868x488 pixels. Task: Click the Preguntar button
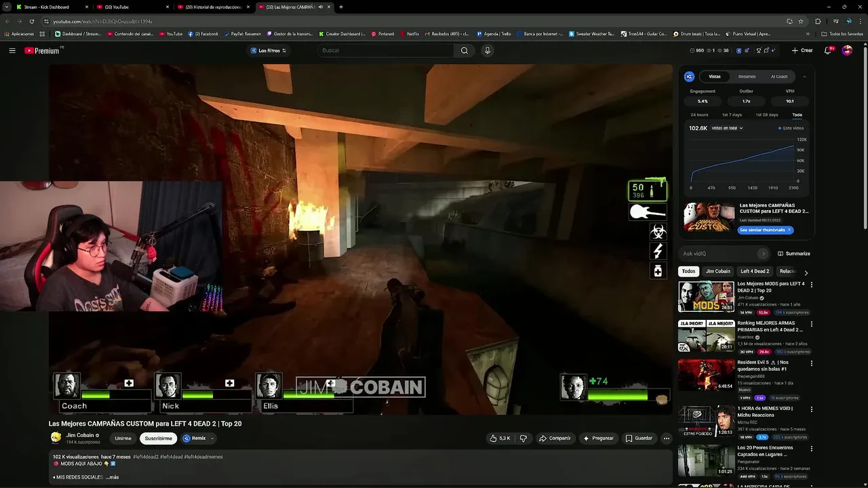[598, 439]
